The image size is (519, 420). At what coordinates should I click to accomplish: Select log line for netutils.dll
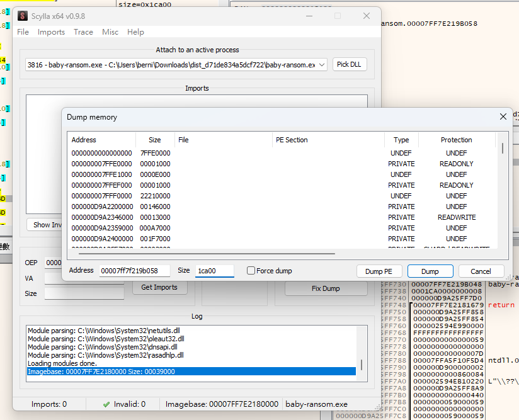(x=104, y=331)
